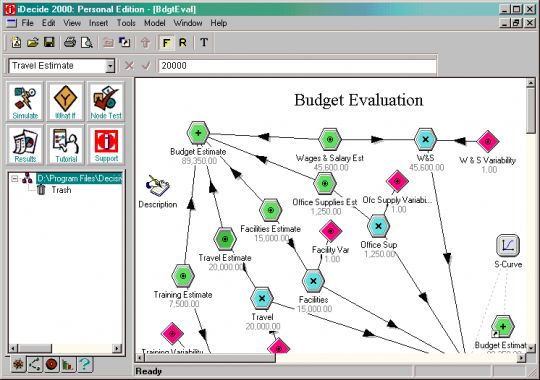Select the Training Variability diamond node

pos(172,333)
